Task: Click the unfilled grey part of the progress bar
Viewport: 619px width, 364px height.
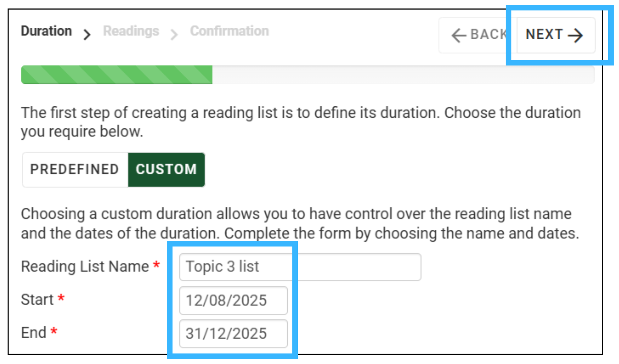Action: coord(403,75)
